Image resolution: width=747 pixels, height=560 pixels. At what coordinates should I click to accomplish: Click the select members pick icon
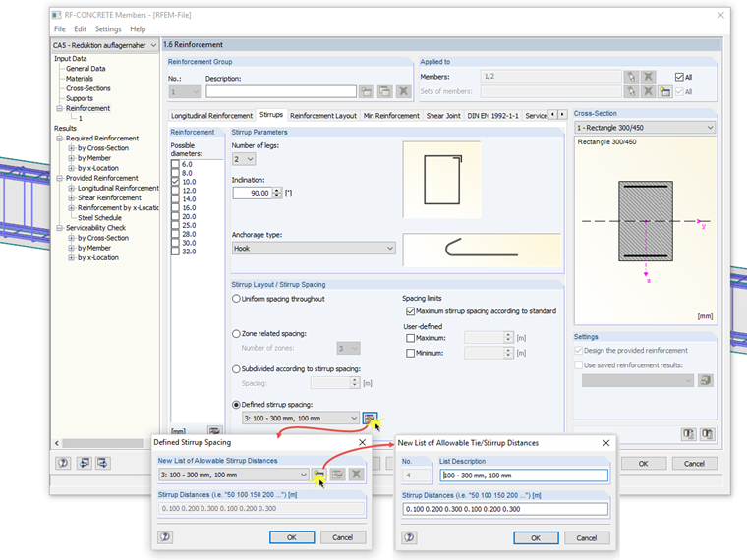[631, 77]
